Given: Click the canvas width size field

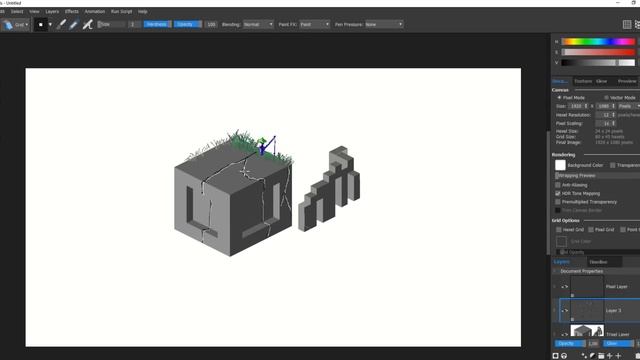Looking at the screenshot, I should coord(578,106).
